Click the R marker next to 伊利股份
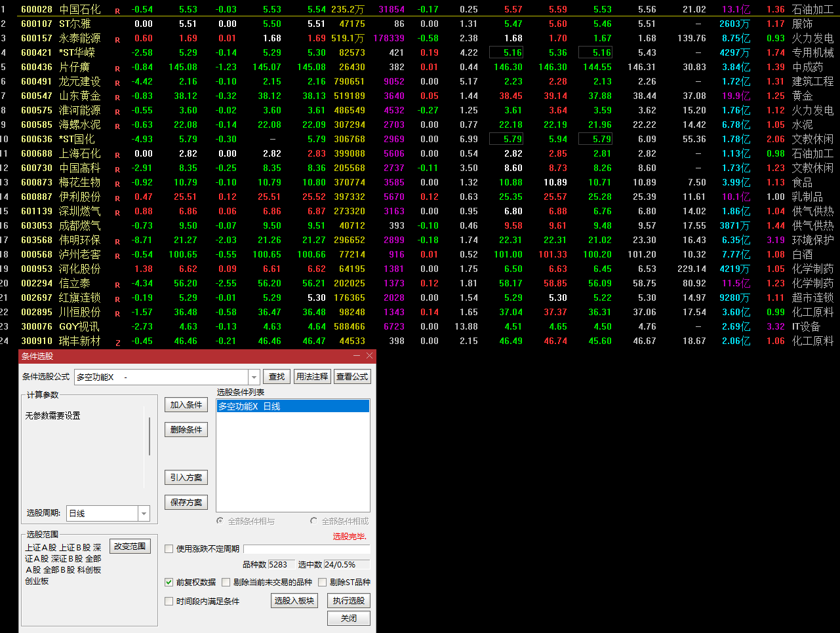840x633 pixels. pos(117,199)
